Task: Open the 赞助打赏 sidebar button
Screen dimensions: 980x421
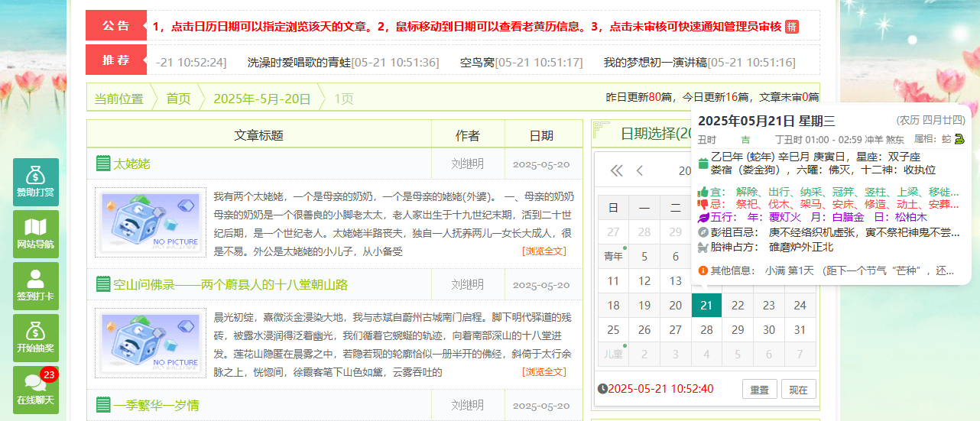Action: (x=36, y=182)
